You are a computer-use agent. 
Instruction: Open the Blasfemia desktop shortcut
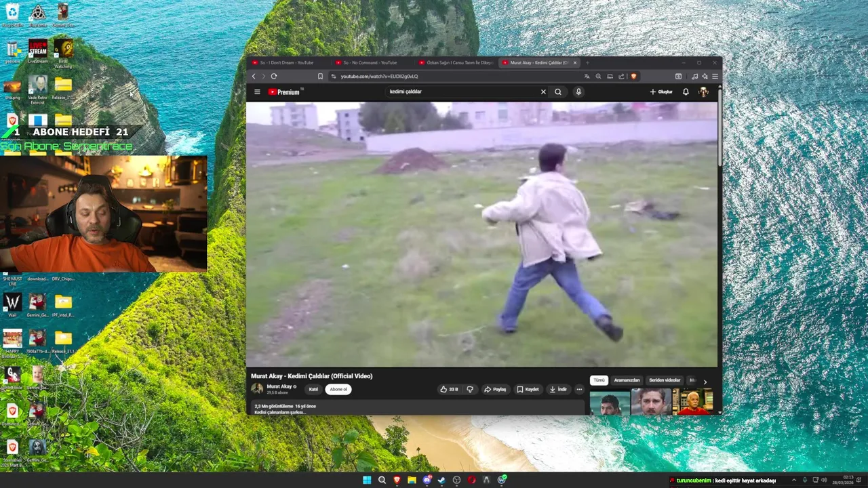38,15
